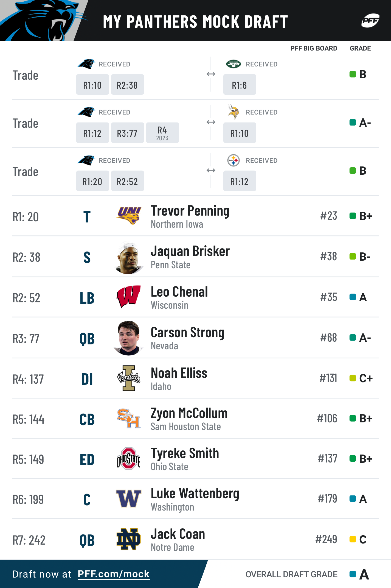Click the Idaho Vandals logo

click(x=129, y=378)
